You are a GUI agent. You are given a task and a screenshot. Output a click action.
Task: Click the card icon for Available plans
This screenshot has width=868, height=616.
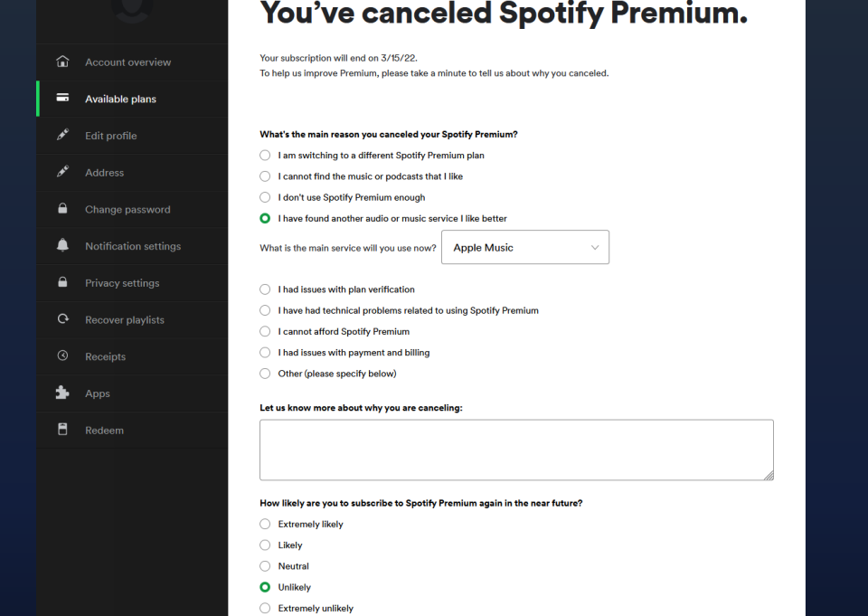62,99
